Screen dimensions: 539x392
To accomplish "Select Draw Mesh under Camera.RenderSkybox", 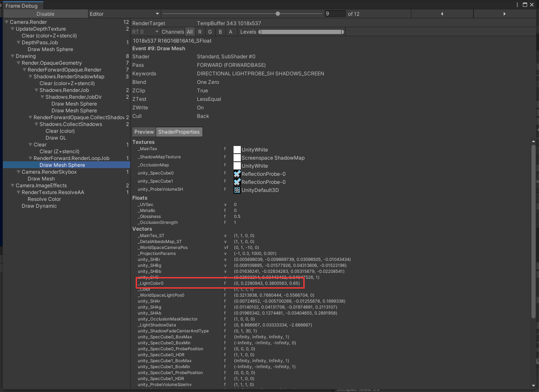I will tap(41, 179).
